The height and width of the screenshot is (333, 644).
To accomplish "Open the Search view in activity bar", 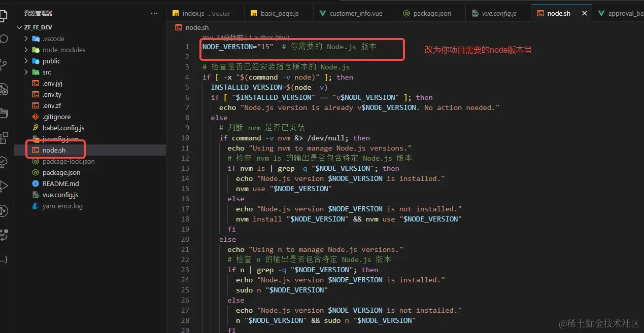I will coord(3,39).
